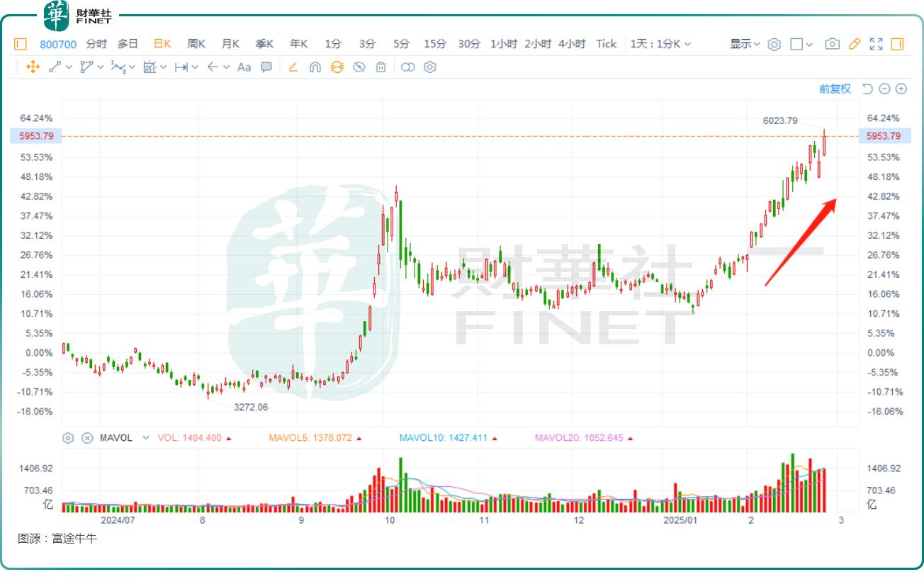Delete all drawings with the trash icon
The image size is (924, 584).
[x=381, y=67]
